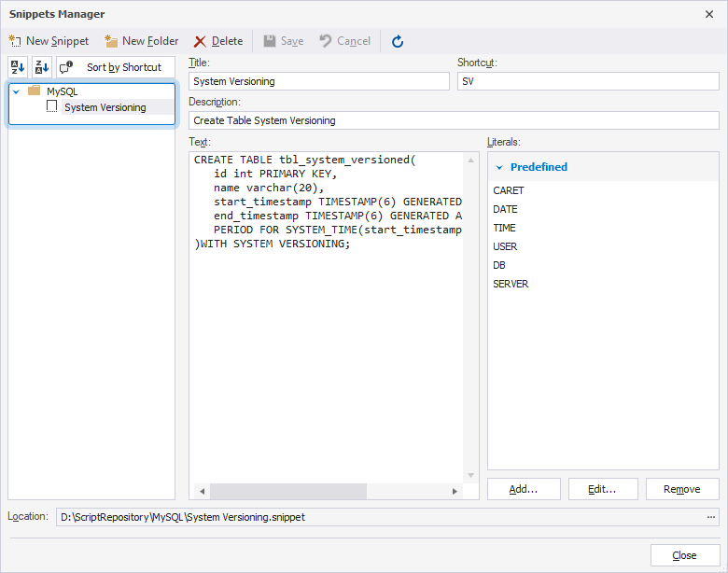This screenshot has height=573, width=728.
Task: Click the PERIOD FOR SYSTEM_TIME line
Action: (338, 230)
